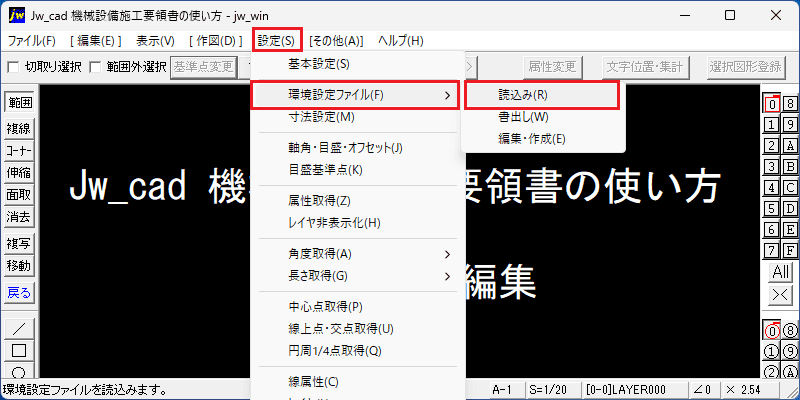
Task: Open 設定(S) menu
Action: pyautogui.click(x=278, y=40)
